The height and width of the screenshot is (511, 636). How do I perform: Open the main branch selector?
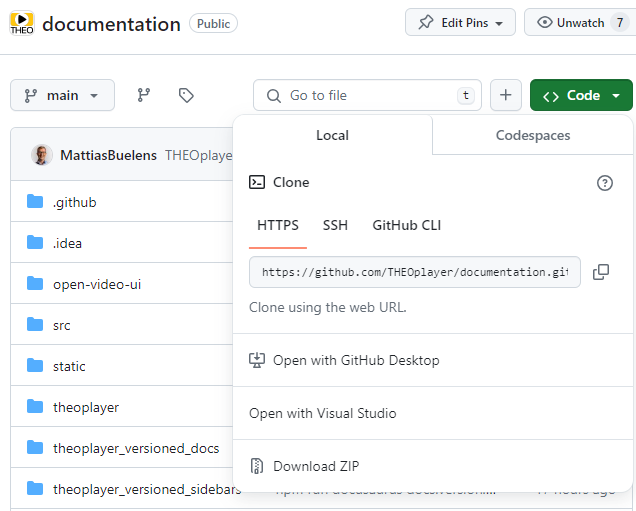(x=62, y=95)
